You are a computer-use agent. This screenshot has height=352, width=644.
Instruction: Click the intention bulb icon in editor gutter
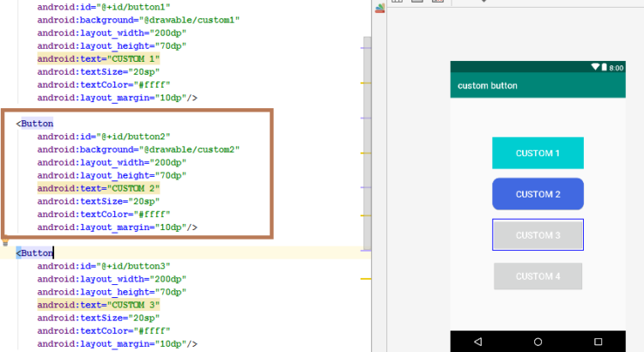point(5,243)
